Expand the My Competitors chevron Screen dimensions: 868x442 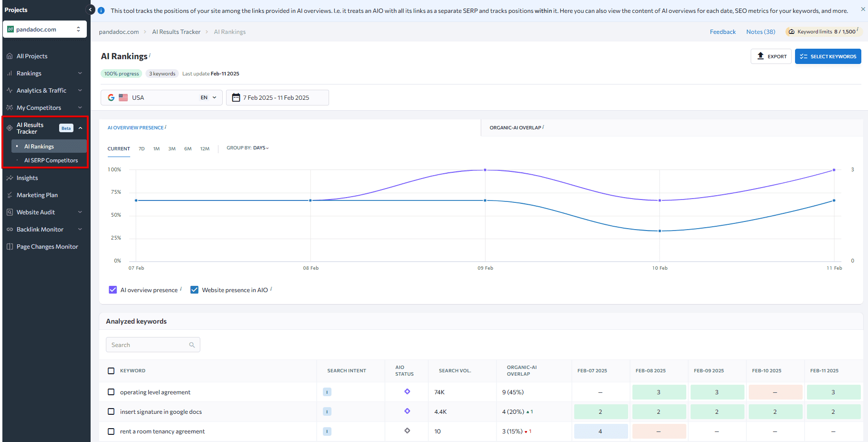[80, 107]
